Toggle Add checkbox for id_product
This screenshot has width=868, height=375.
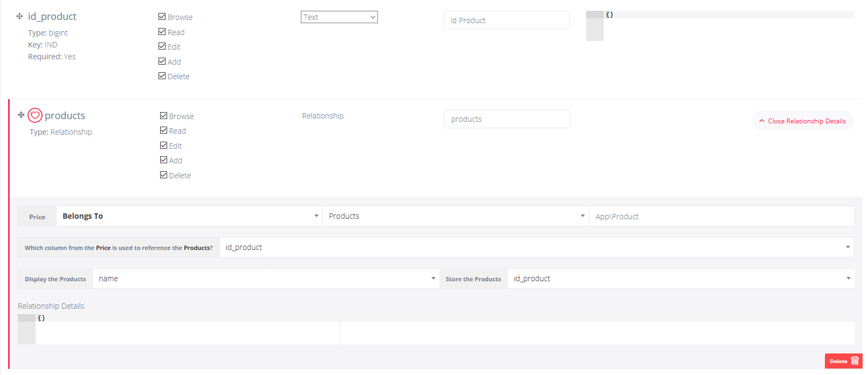pos(162,61)
